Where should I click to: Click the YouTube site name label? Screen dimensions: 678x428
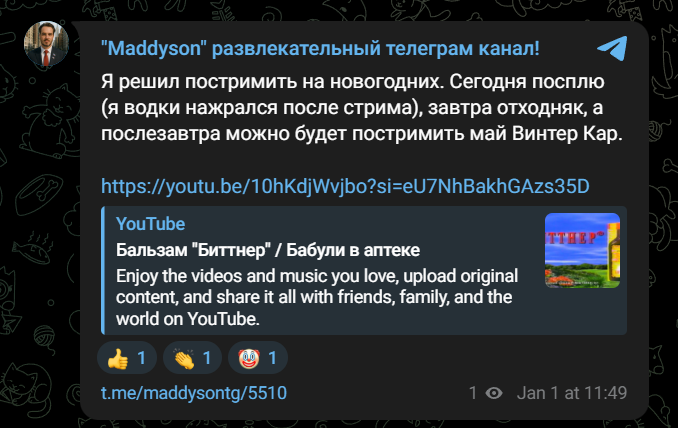coord(150,224)
